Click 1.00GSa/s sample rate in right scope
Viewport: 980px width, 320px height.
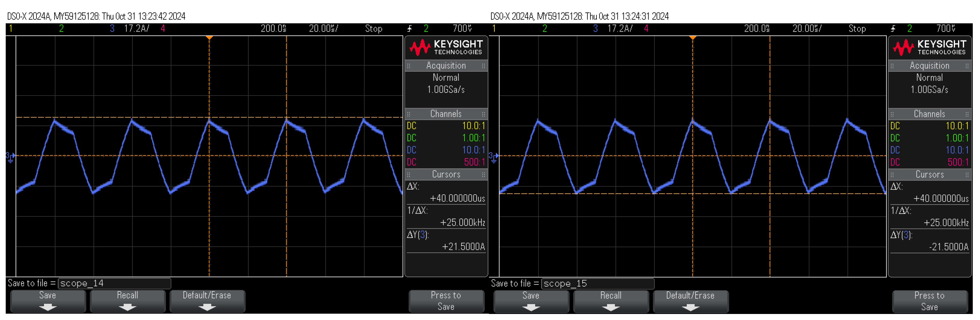point(929,89)
